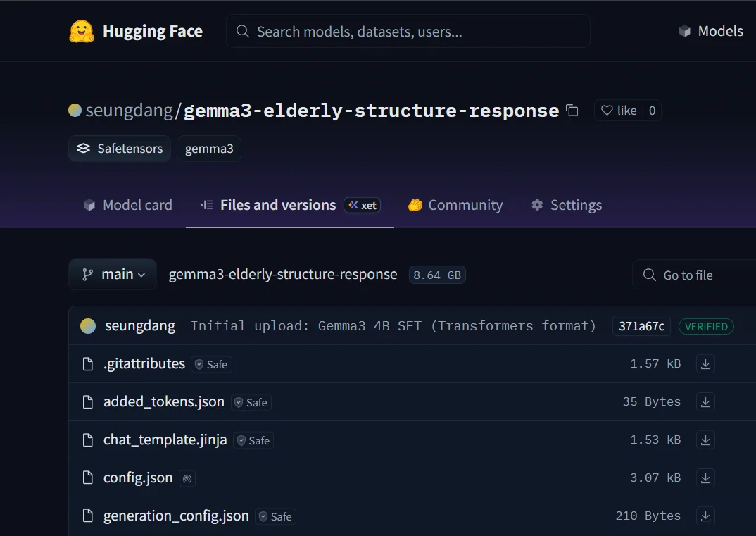The height and width of the screenshot is (536, 756).
Task: Expand the main branch dropdown
Action: click(113, 275)
